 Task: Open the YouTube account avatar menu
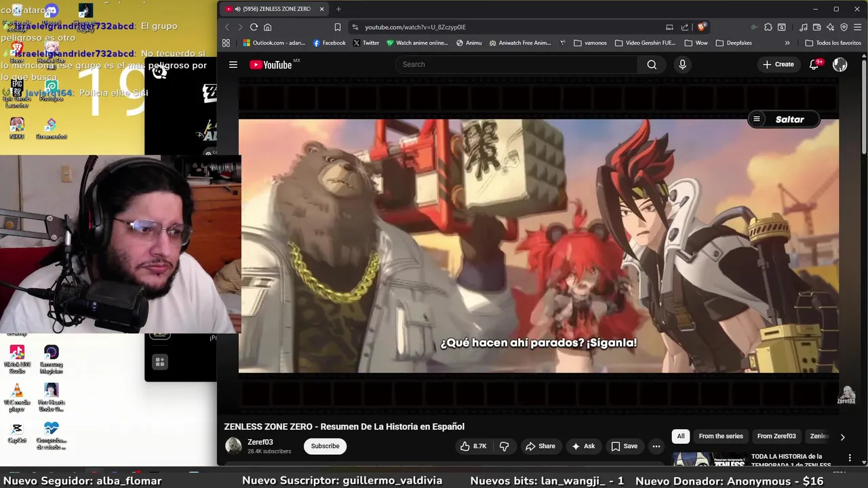click(840, 64)
